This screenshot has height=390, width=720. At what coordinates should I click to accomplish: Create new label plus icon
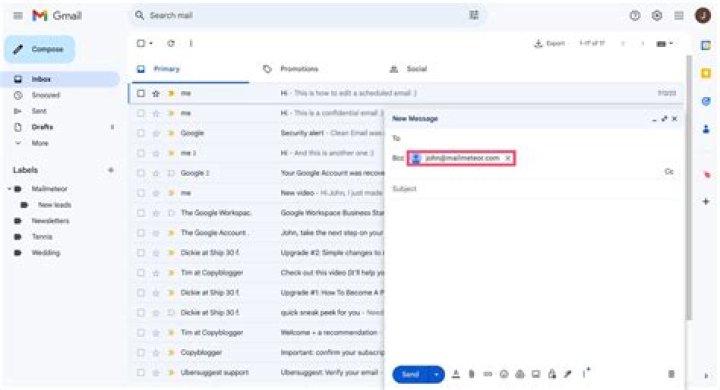[111, 170]
